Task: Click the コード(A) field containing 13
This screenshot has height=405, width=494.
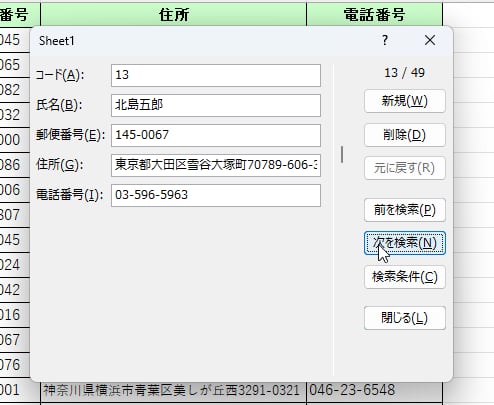Action: [x=216, y=75]
